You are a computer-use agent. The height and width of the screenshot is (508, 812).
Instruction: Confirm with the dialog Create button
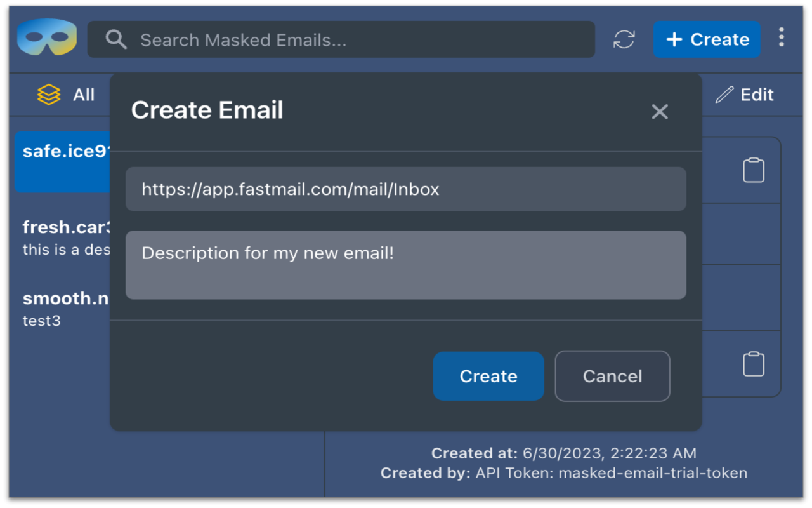[x=488, y=376]
